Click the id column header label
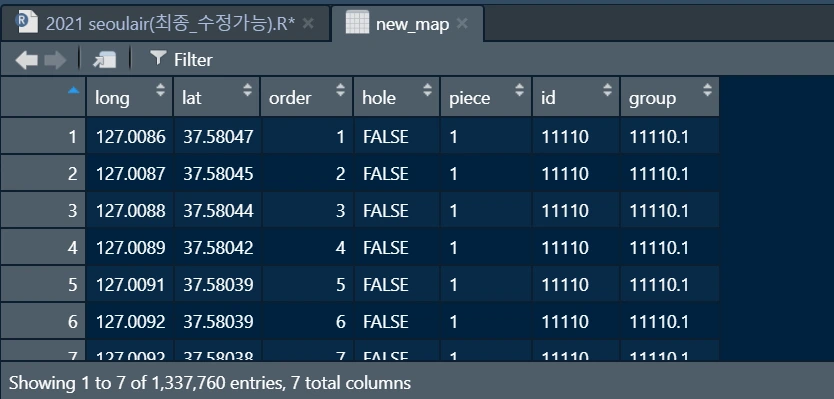This screenshot has height=399, width=834. pyautogui.click(x=548, y=98)
